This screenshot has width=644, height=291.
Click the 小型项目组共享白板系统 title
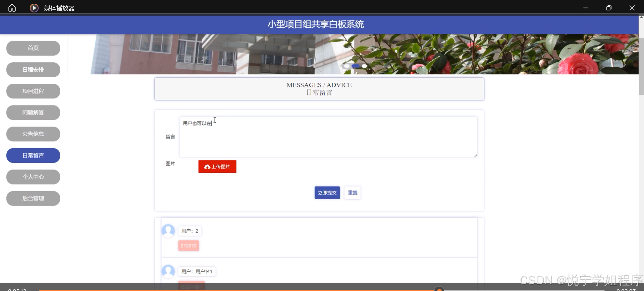316,24
